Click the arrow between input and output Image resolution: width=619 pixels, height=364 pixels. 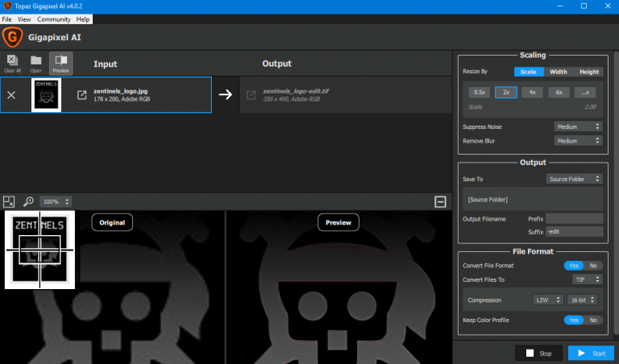click(x=226, y=95)
